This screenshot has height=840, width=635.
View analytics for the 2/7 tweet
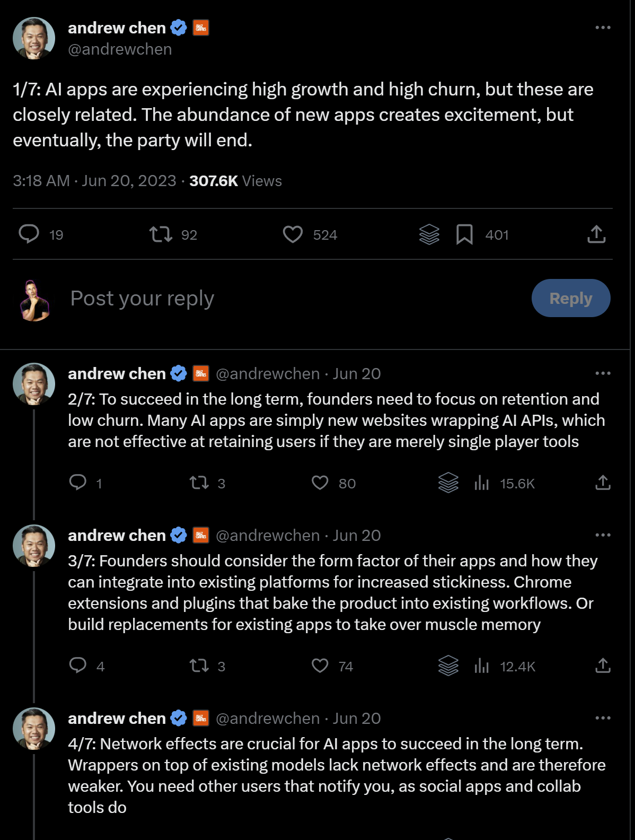point(482,483)
